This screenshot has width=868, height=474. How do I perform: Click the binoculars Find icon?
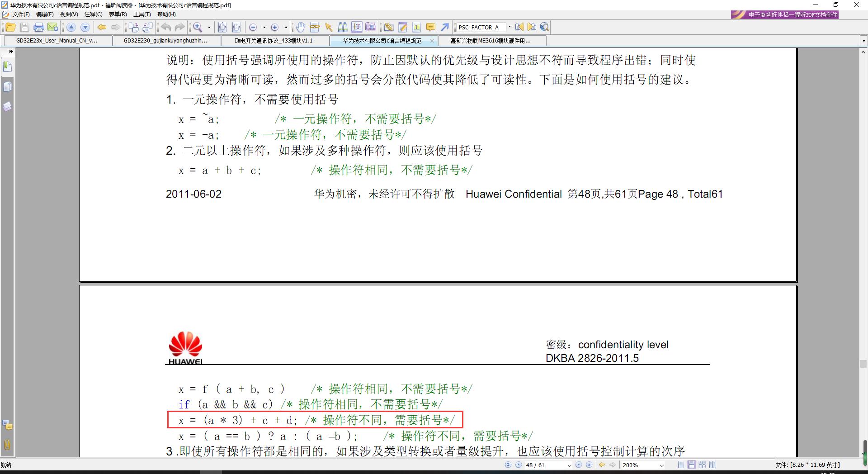[x=343, y=28]
